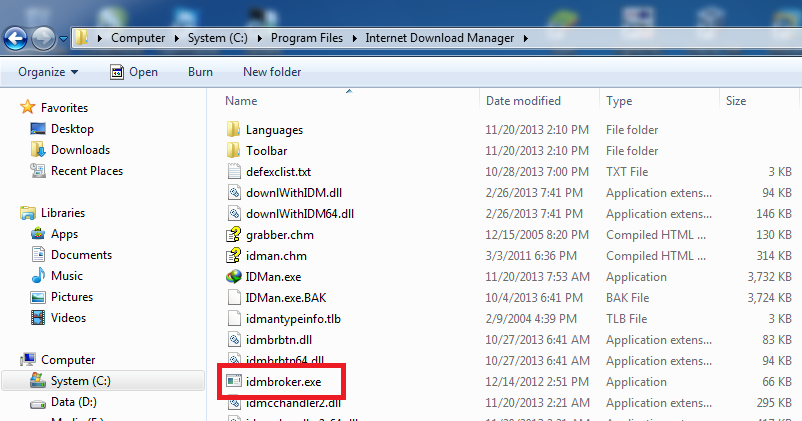The image size is (802, 421).
Task: Select Internet Download Manager in the breadcrumb
Action: (439, 38)
